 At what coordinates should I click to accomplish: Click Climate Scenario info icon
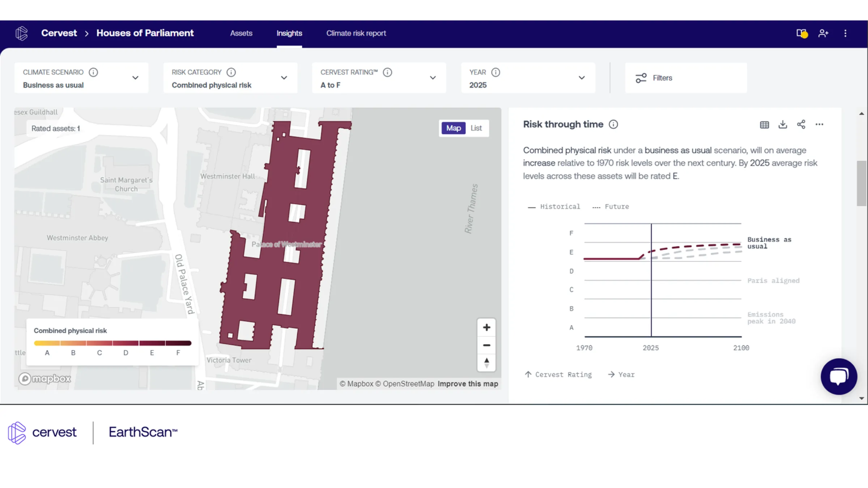tap(93, 72)
